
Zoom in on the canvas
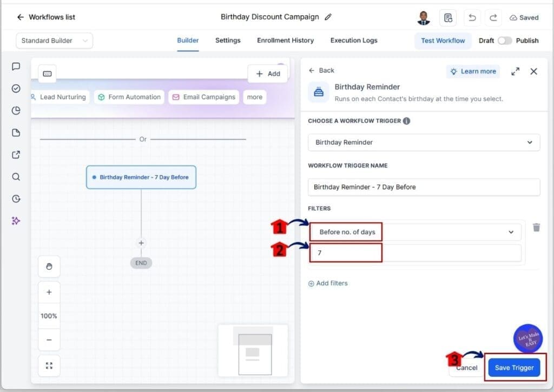pos(49,292)
